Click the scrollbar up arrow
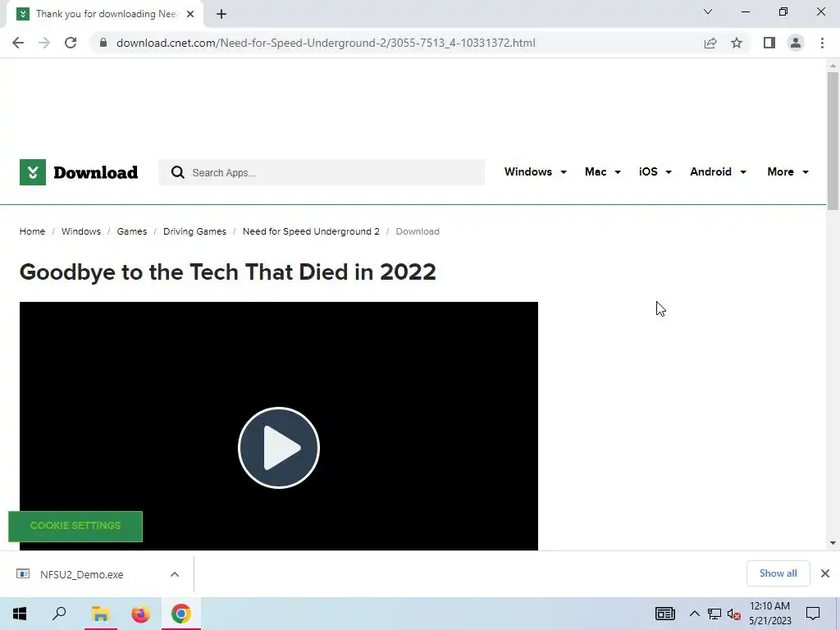840x630 pixels. pos(833,66)
